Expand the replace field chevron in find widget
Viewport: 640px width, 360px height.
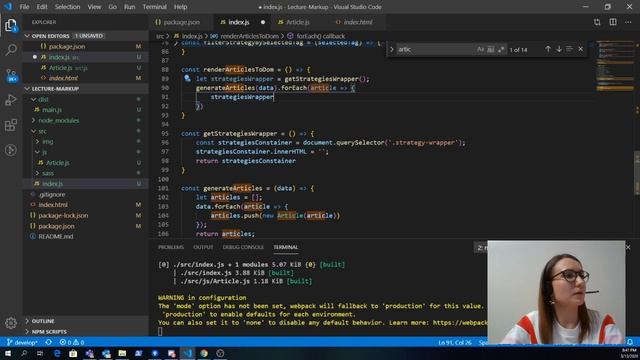pos(391,49)
